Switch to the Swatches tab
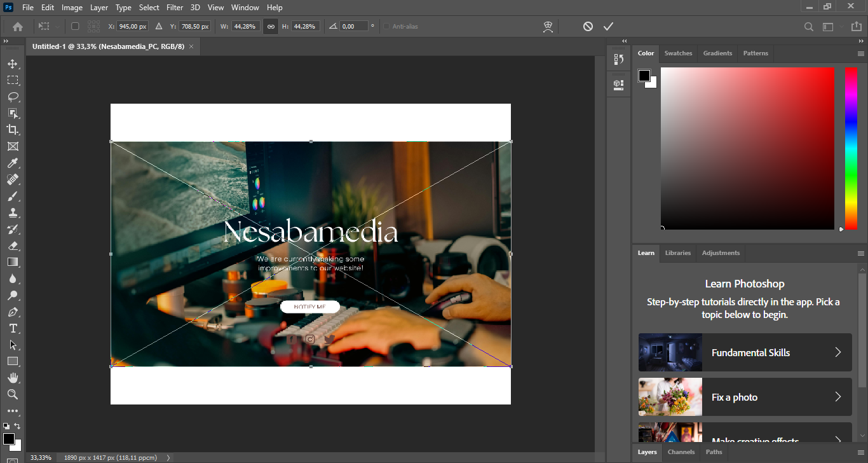This screenshot has height=463, width=868. click(678, 53)
